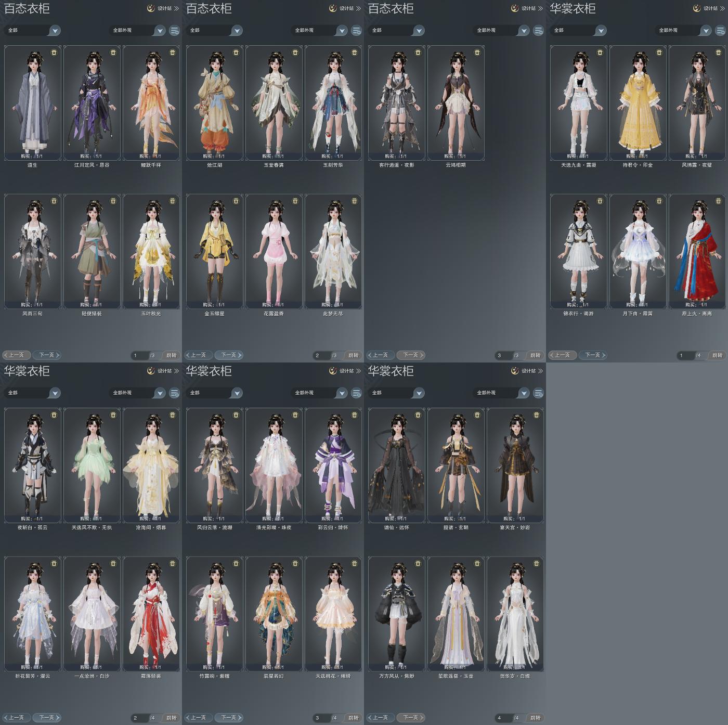Click 上一页 on 华裳衣柜 page 3 panel
The image size is (728, 725).
(x=199, y=718)
